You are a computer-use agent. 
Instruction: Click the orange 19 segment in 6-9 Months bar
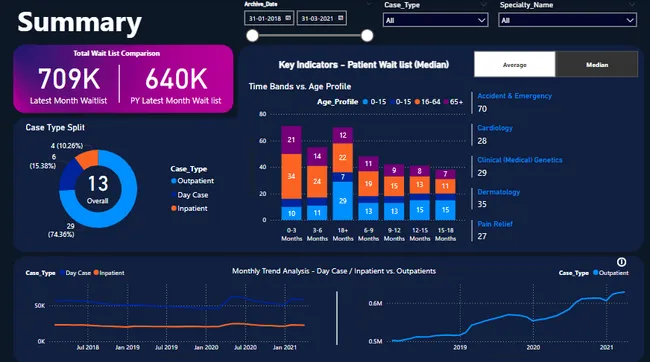point(369,184)
